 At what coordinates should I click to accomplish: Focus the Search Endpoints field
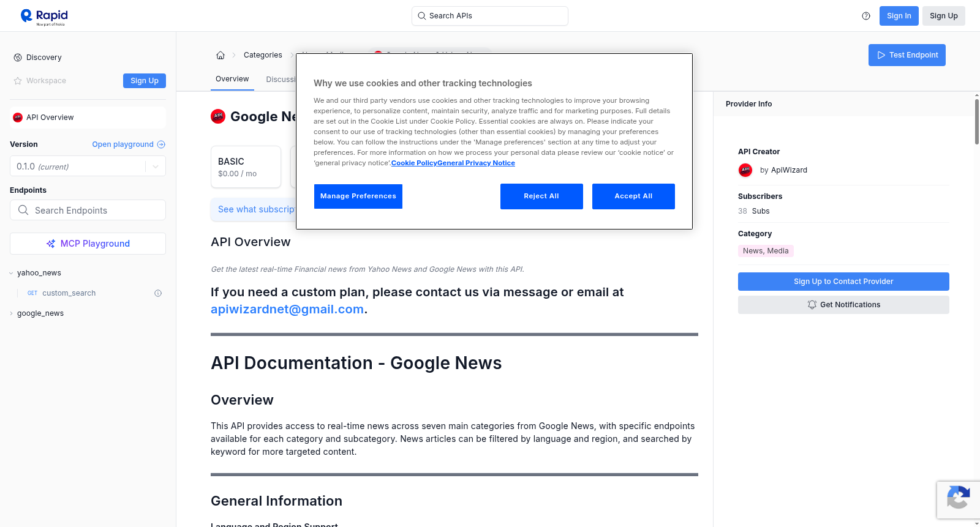tap(88, 210)
